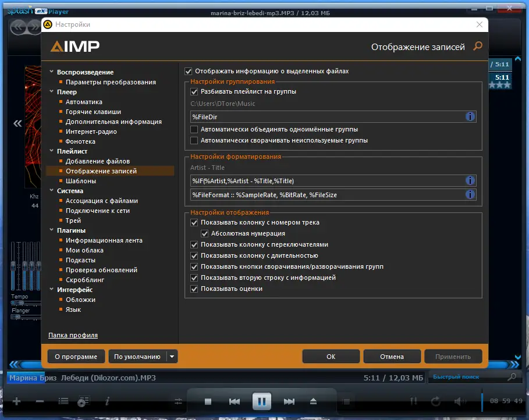Open playlist list icon in player toolbar
Viewport: 529px width, 420px height.
click(63, 401)
